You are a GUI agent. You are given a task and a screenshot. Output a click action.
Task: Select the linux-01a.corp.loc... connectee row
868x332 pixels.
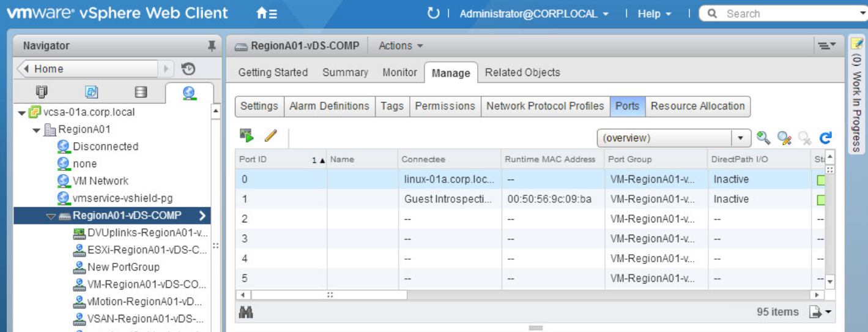pyautogui.click(x=530, y=179)
